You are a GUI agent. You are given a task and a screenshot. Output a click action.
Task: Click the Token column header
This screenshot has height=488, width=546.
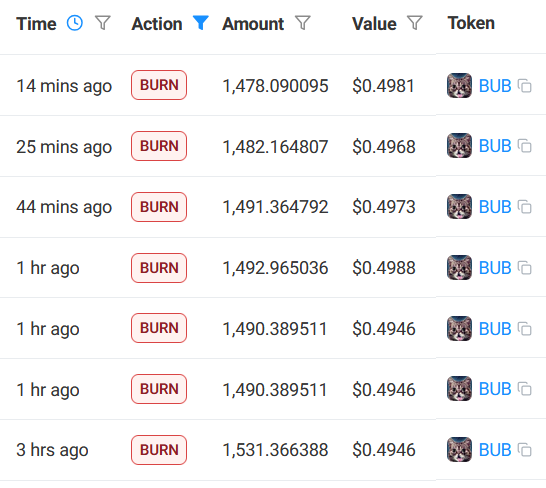[x=471, y=23]
